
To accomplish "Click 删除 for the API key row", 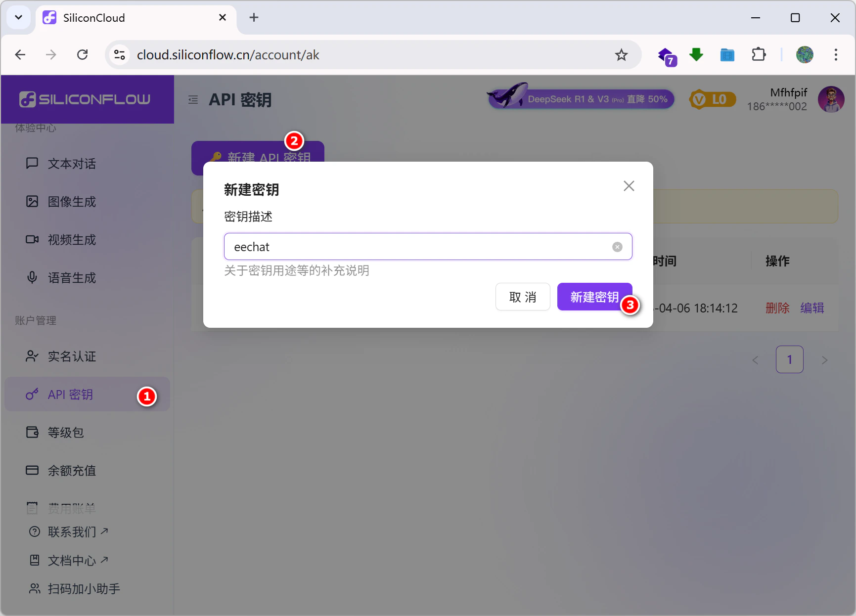I will tap(777, 308).
